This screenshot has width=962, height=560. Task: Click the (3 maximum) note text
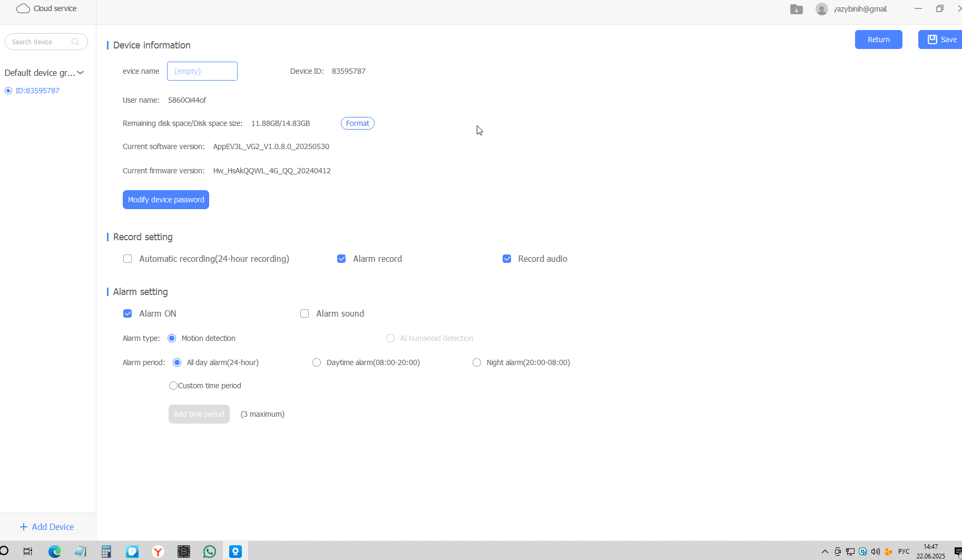click(262, 414)
